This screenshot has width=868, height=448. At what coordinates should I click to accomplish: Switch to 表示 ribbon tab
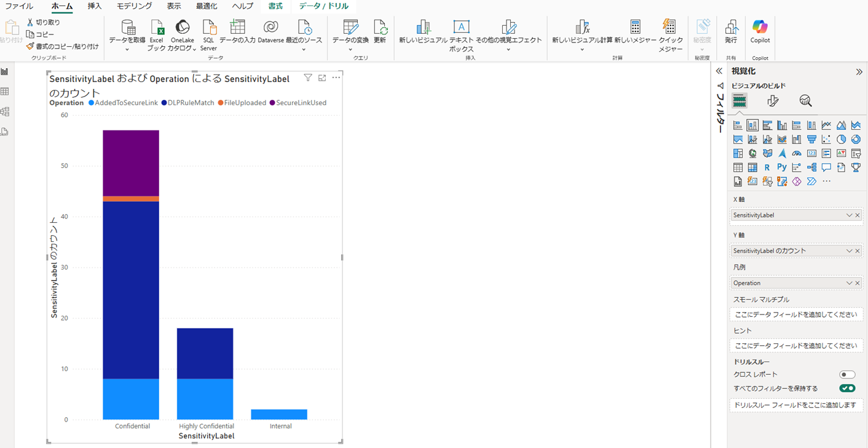(174, 6)
